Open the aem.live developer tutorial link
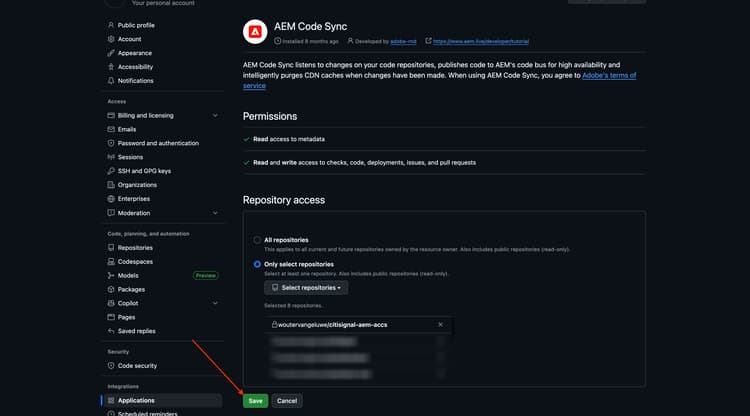Screen dimensions: 750x416 (x=481, y=42)
